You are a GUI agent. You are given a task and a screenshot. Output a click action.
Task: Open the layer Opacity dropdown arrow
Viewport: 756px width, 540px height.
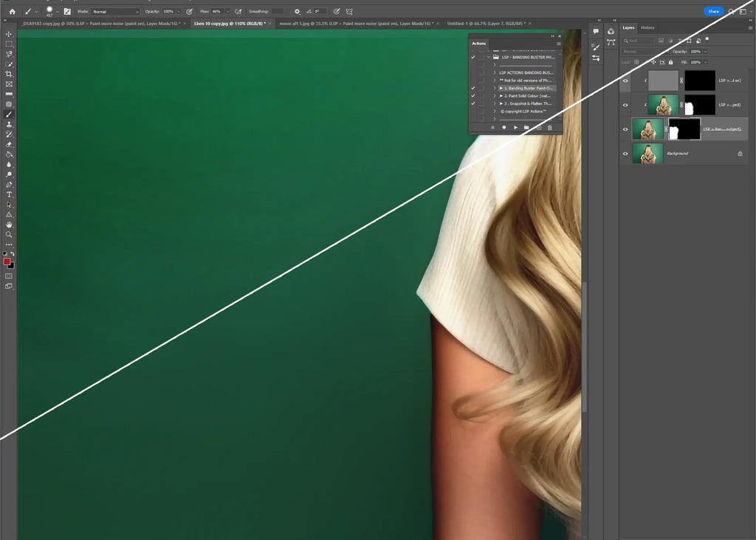click(705, 52)
